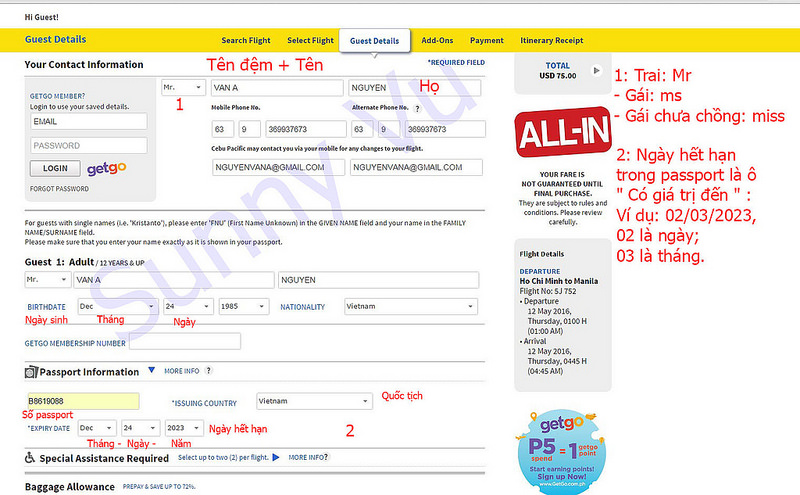Click contact given name field VAN A
800x495 pixels.
[x=277, y=88]
